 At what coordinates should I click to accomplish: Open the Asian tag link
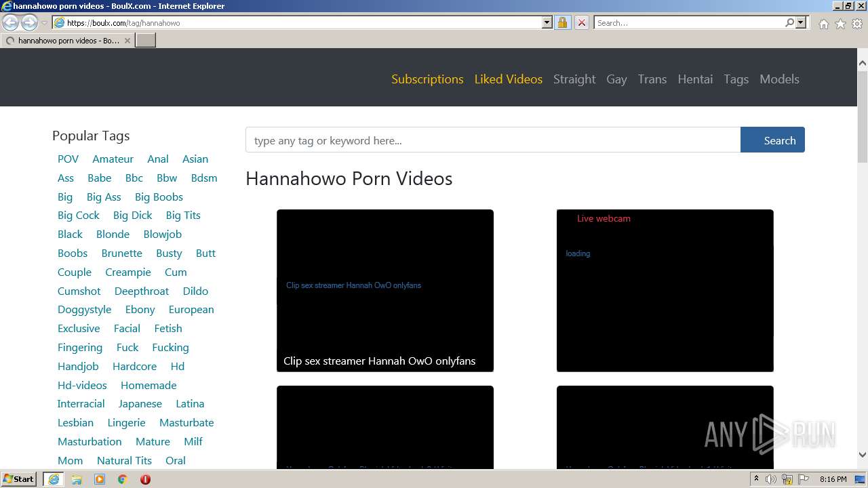tap(195, 159)
